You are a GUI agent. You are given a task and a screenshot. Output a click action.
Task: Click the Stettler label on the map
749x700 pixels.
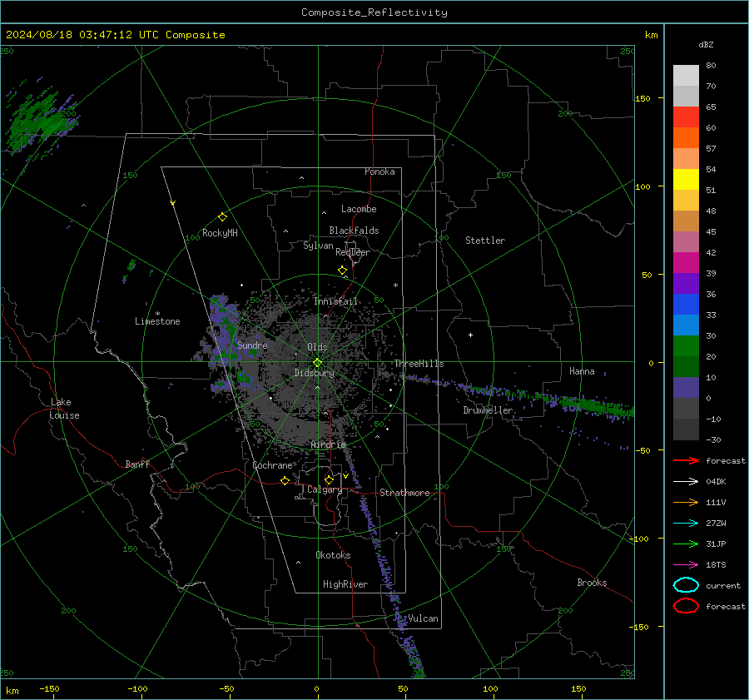(485, 241)
